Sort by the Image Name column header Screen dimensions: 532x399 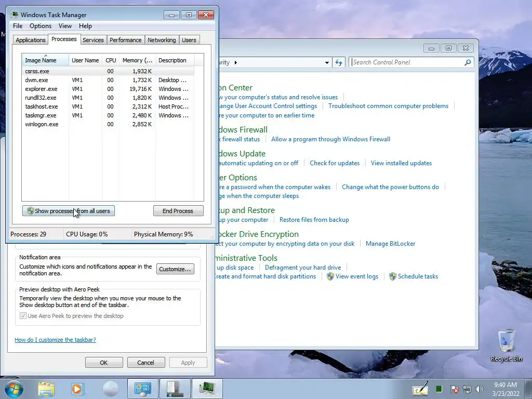coord(45,60)
